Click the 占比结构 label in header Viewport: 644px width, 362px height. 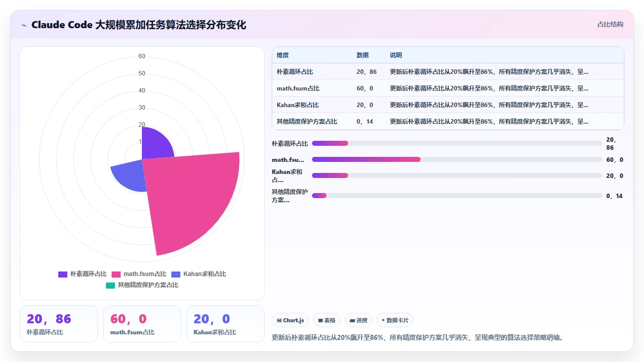point(610,24)
